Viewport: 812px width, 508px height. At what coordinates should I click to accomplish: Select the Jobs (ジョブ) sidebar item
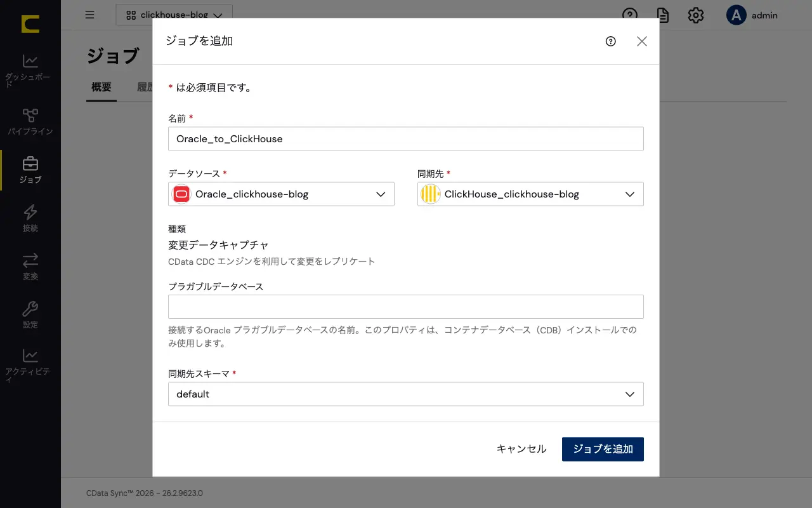pyautogui.click(x=30, y=170)
